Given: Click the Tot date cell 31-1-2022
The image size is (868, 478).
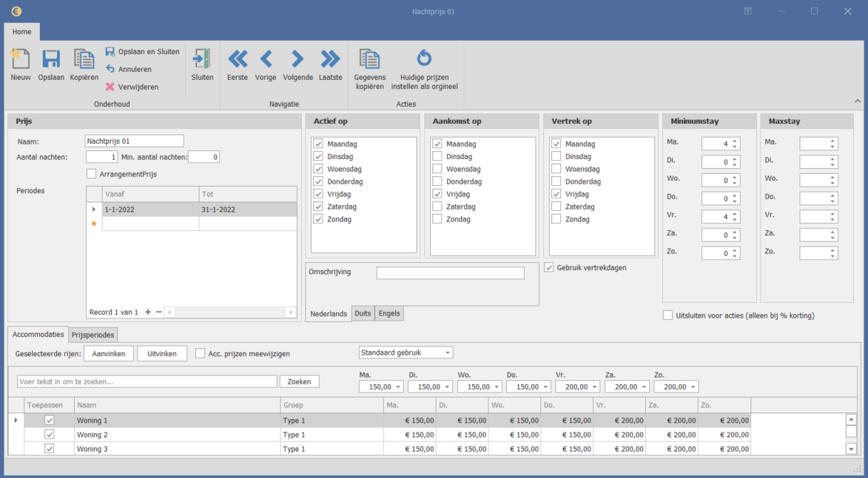Looking at the screenshot, I should click(248, 209).
